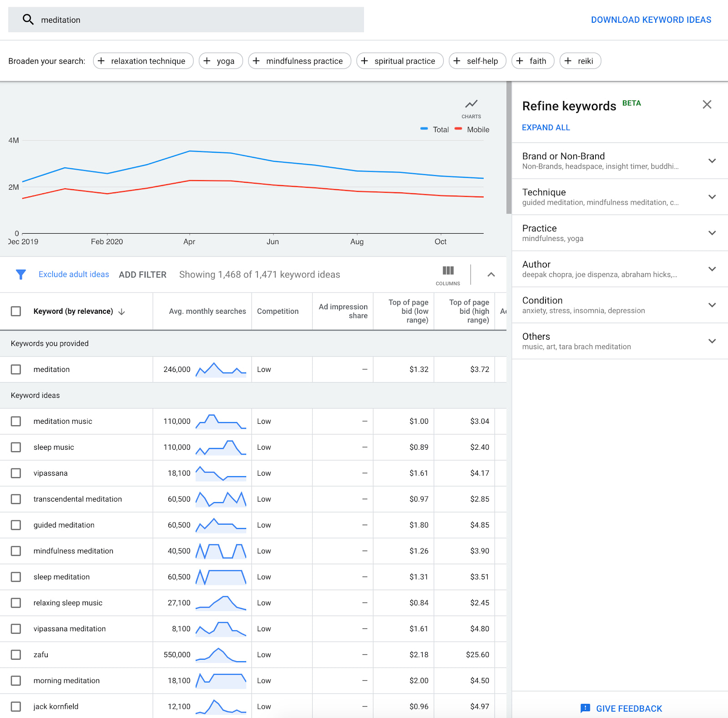Select the meditation keyword checkbox
This screenshot has width=728, height=718.
coord(16,369)
